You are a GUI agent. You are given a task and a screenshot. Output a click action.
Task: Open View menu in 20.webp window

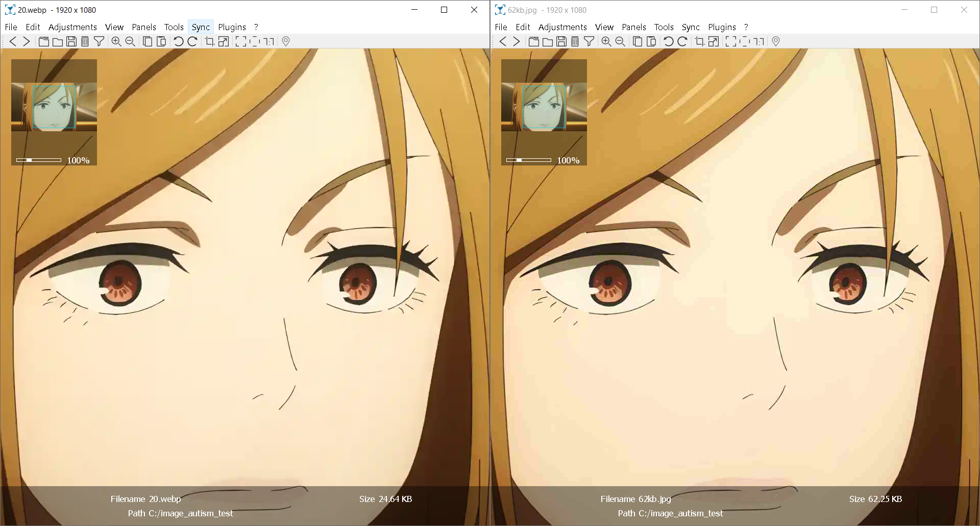pos(114,27)
